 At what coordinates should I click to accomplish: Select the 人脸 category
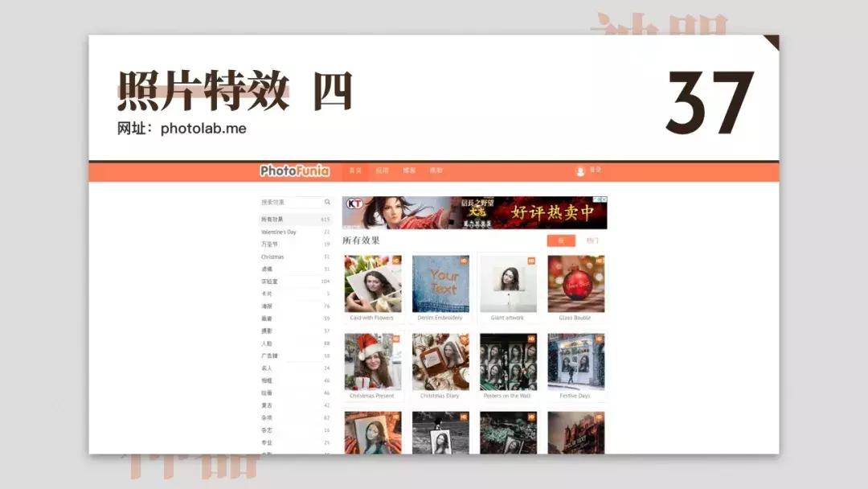(296, 343)
